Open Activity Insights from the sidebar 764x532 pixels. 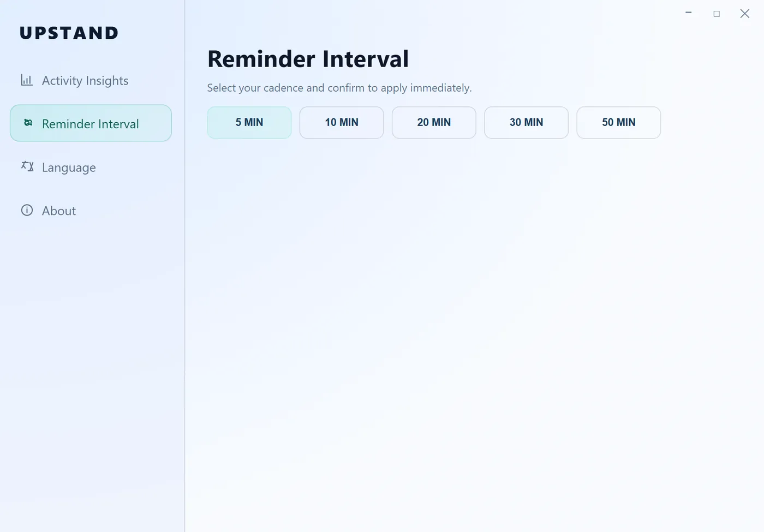pyautogui.click(x=85, y=80)
